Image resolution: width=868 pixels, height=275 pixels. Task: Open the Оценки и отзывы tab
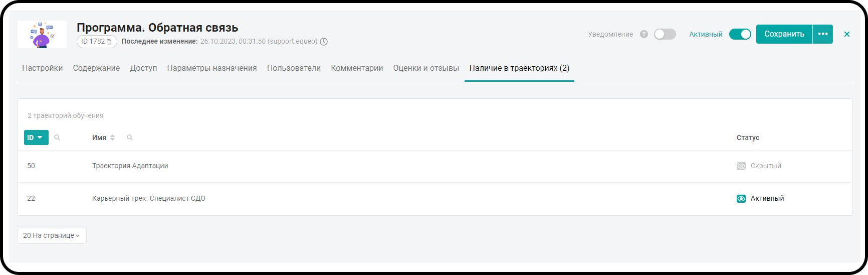(x=426, y=68)
